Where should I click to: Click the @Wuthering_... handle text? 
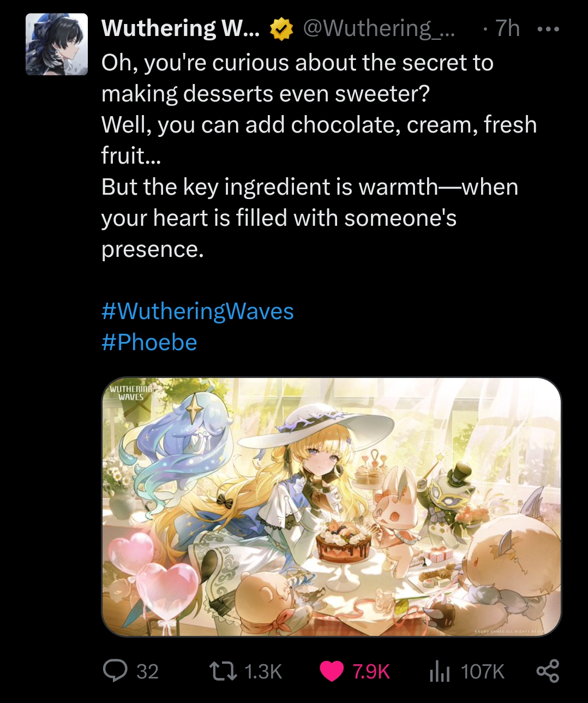(x=379, y=28)
